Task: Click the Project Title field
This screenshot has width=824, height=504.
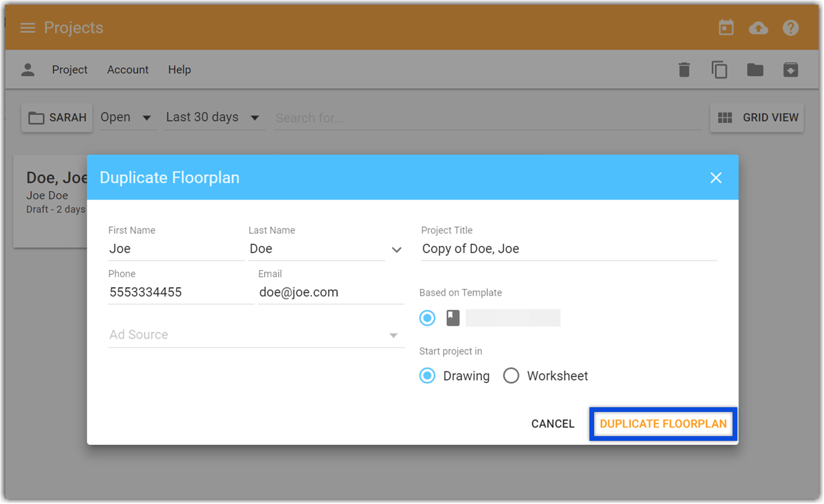Action: pos(569,249)
